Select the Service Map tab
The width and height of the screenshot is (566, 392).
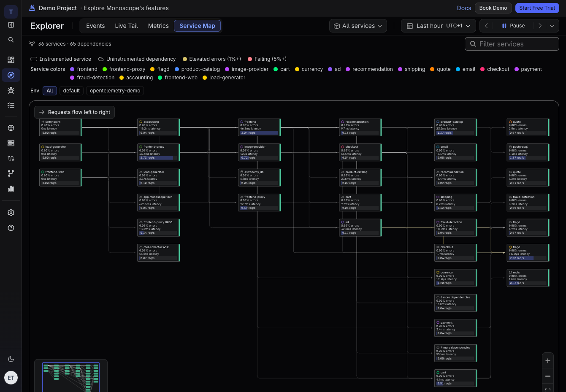197,26
